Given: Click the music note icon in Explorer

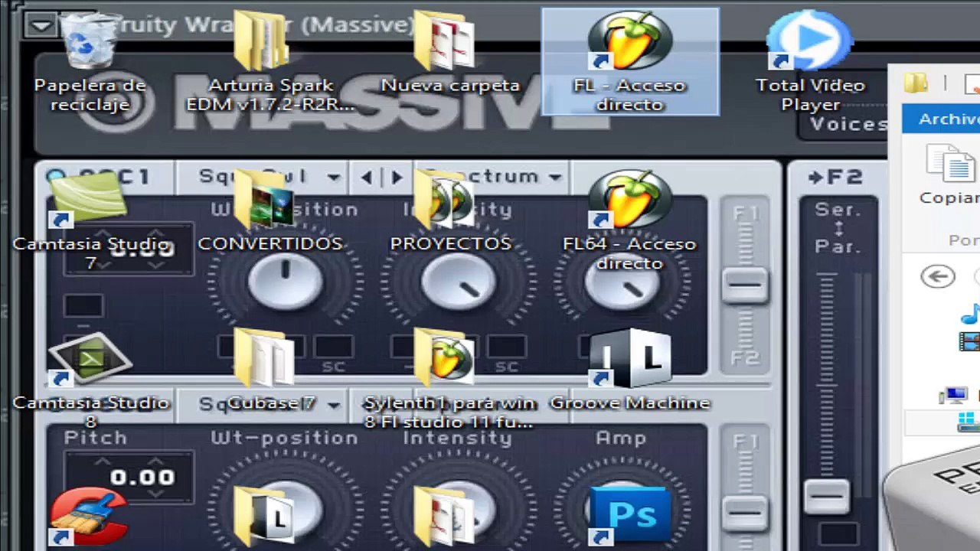Looking at the screenshot, I should click(x=971, y=313).
